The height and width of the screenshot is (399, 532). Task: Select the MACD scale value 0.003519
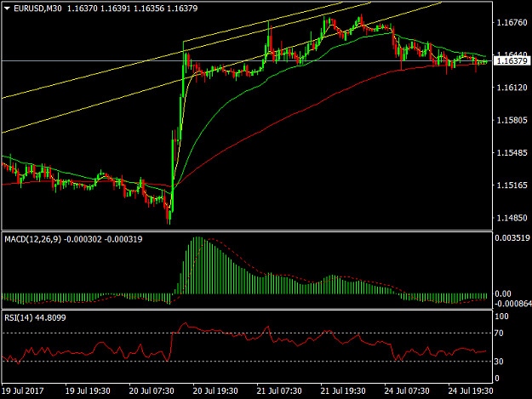coord(512,238)
